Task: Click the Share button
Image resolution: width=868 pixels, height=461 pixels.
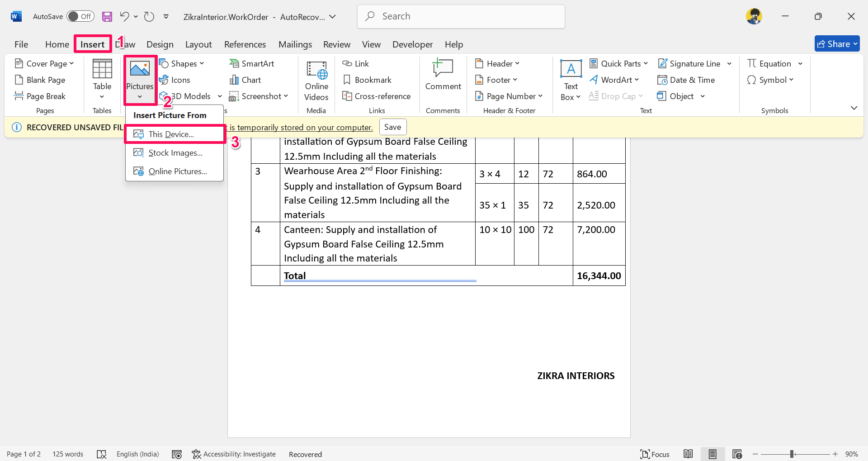Action: click(837, 44)
